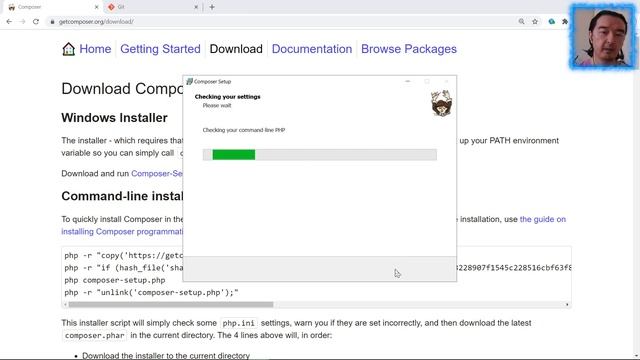Click the Composer Setup progress bar
Screen dimensions: 640x360
click(x=320, y=155)
